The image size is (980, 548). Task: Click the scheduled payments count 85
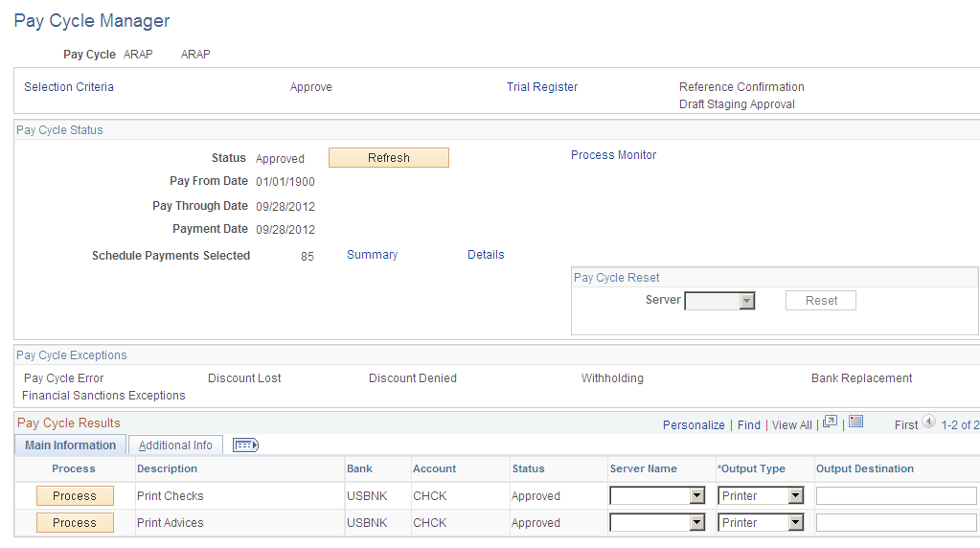tap(307, 256)
